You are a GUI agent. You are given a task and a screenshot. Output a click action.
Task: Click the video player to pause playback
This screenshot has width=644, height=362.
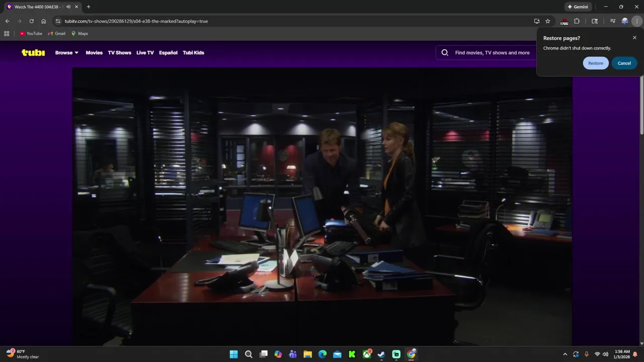(x=322, y=207)
